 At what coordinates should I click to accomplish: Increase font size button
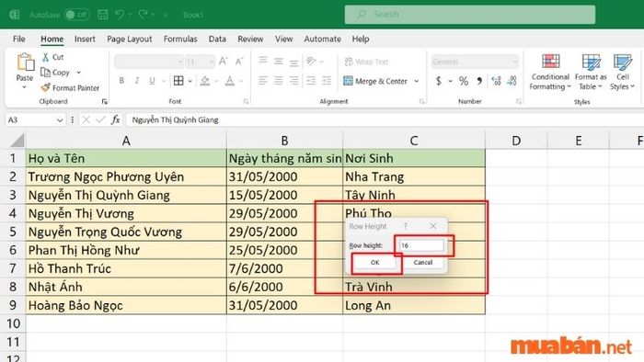pos(224,62)
